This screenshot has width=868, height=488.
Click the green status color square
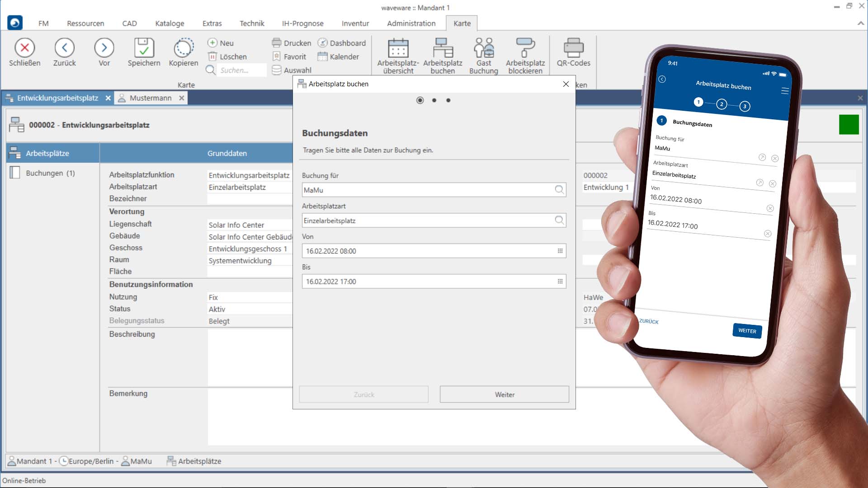849,125
